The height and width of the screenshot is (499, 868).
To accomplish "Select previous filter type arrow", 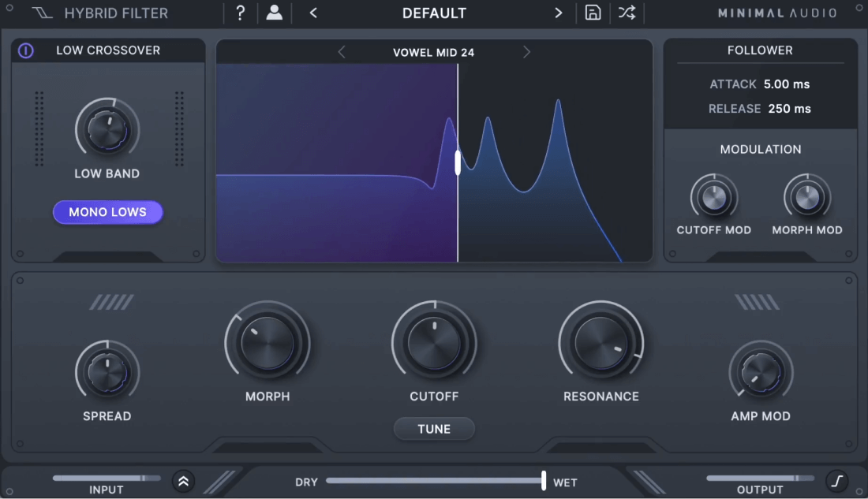I will 342,52.
